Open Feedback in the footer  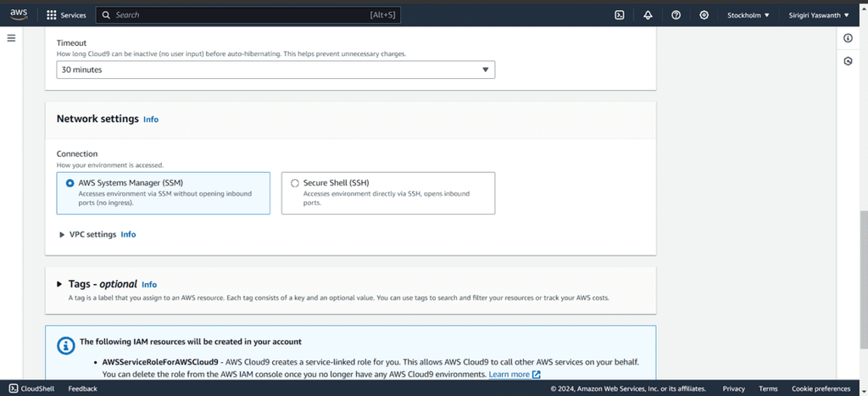(82, 388)
